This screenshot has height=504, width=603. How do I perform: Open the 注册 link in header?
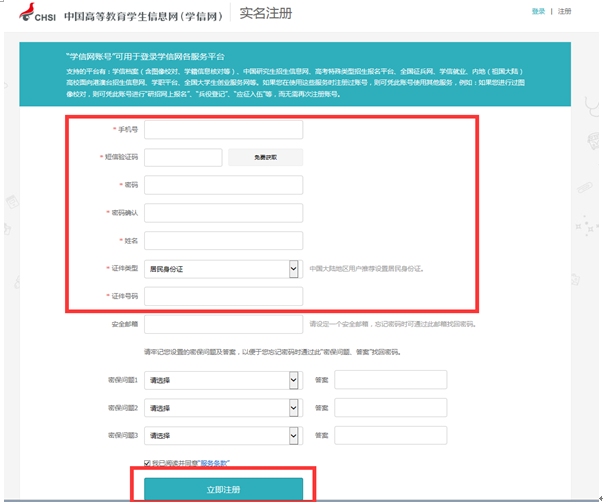pyautogui.click(x=565, y=11)
